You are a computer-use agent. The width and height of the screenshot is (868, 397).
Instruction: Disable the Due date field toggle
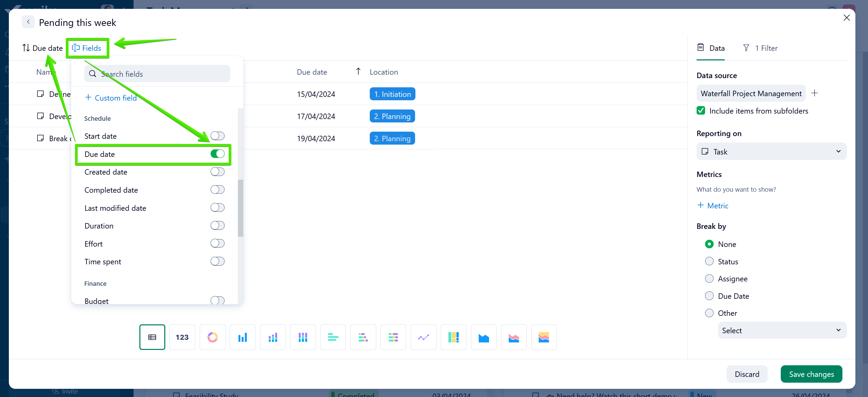coord(217,154)
